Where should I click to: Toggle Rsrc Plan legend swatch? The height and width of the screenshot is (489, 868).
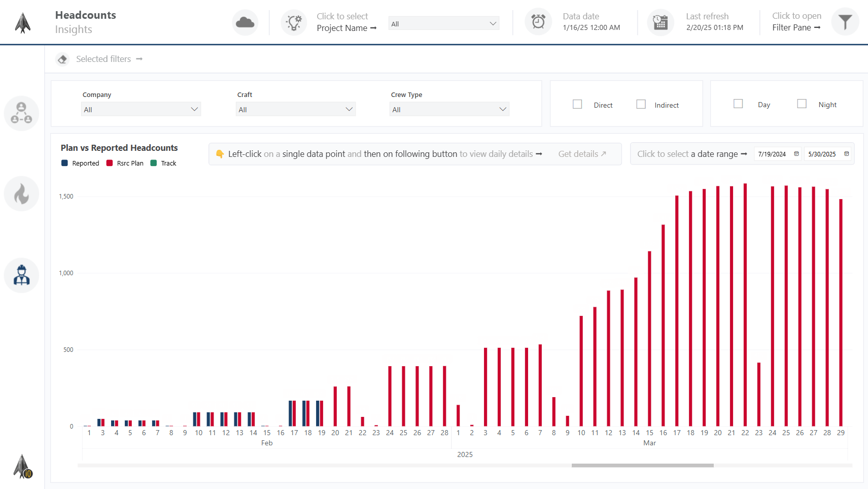coord(109,163)
